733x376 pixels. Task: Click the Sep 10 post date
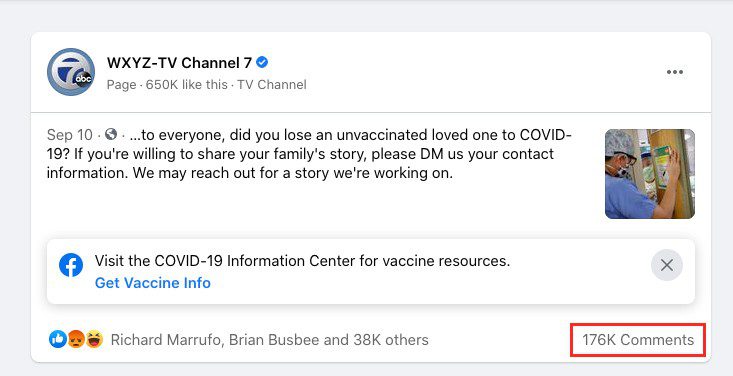click(70, 135)
